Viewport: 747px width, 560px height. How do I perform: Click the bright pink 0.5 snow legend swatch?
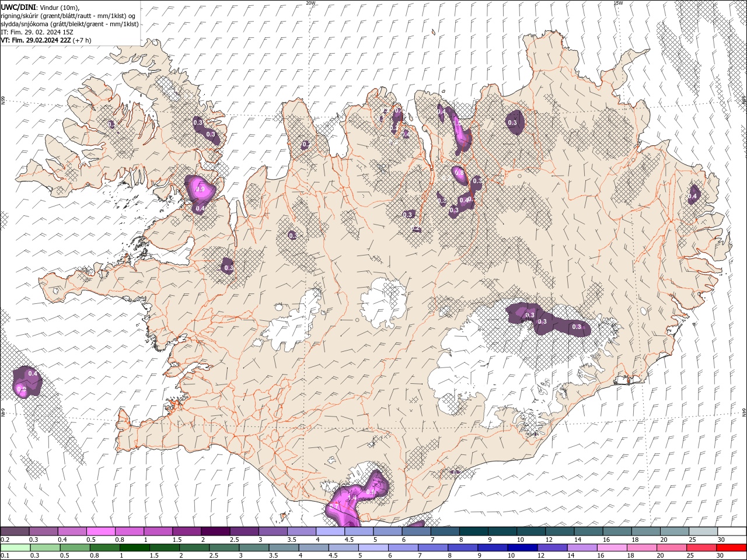[x=100, y=531]
